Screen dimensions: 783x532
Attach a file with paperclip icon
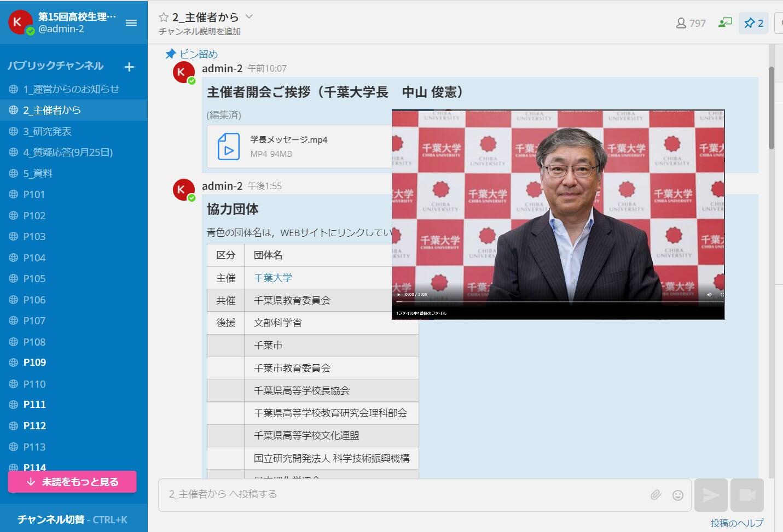(656, 495)
